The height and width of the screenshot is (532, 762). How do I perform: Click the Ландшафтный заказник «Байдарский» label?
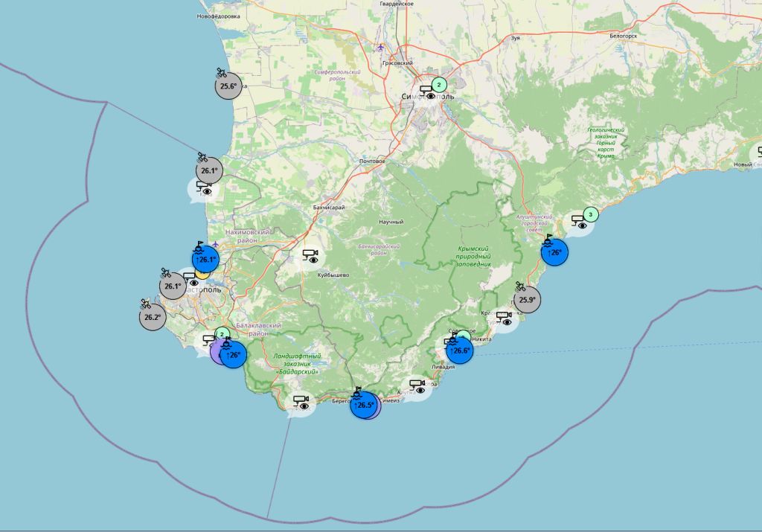(x=297, y=364)
